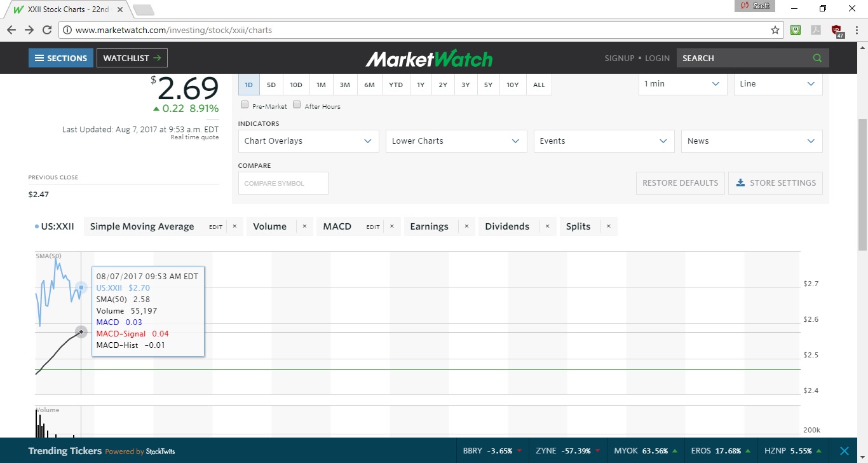Switch to the 1M time range
The width and height of the screenshot is (868, 463).
click(x=321, y=85)
